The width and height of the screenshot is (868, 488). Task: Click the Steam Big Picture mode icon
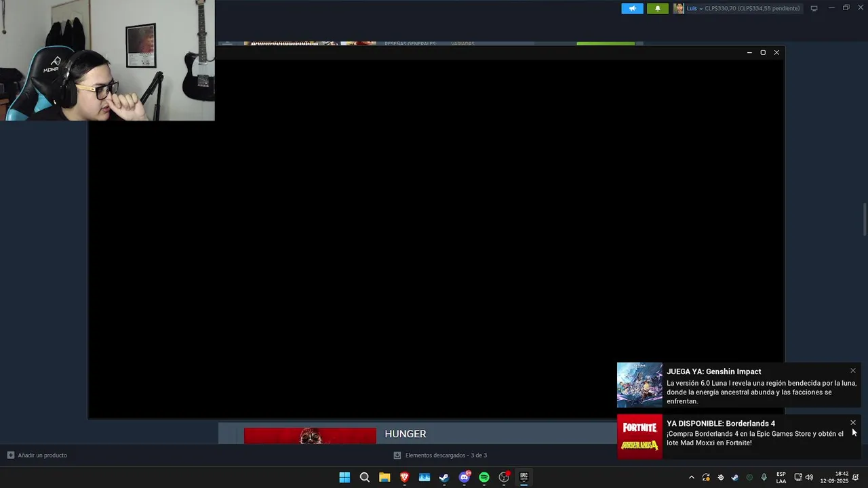point(814,8)
